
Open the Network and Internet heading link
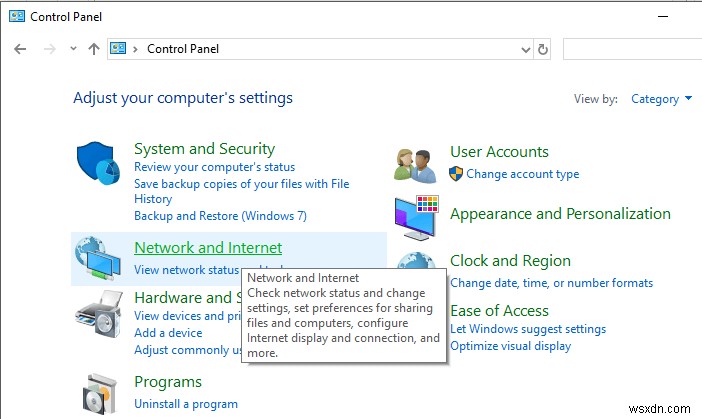(x=208, y=248)
